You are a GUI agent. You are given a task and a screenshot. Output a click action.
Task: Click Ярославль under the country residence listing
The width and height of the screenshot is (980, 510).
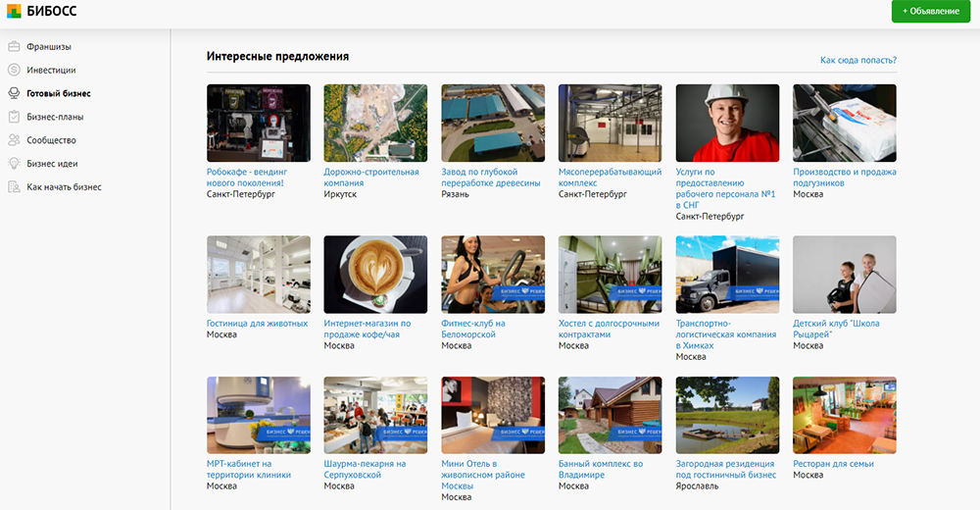697,486
